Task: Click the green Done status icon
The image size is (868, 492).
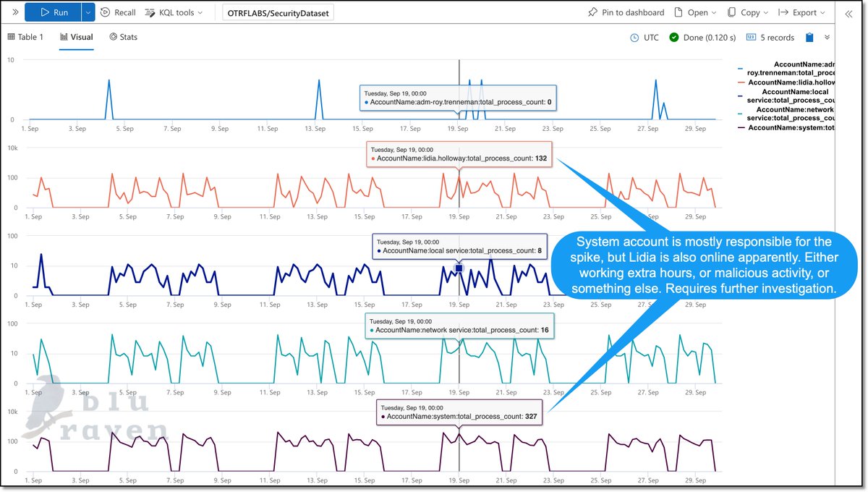Action: (673, 38)
